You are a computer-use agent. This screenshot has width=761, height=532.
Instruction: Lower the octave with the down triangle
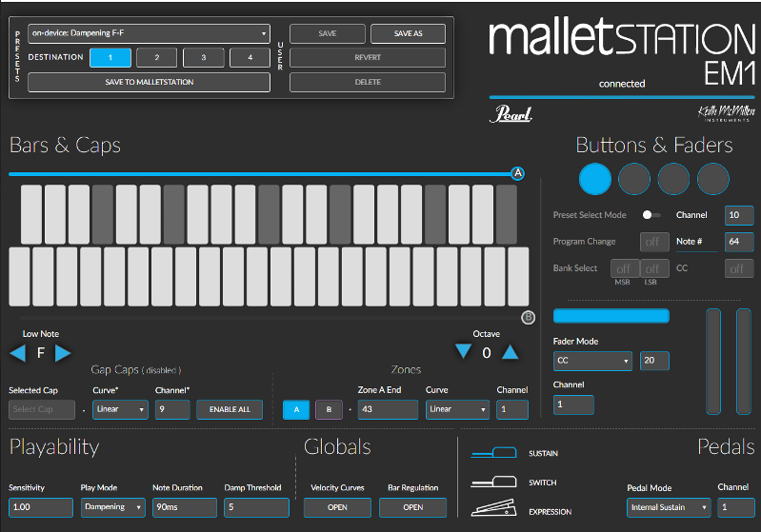click(x=464, y=351)
